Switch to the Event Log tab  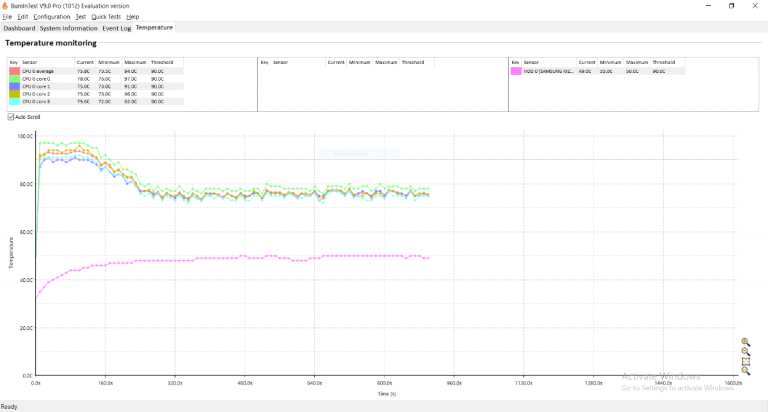116,28
